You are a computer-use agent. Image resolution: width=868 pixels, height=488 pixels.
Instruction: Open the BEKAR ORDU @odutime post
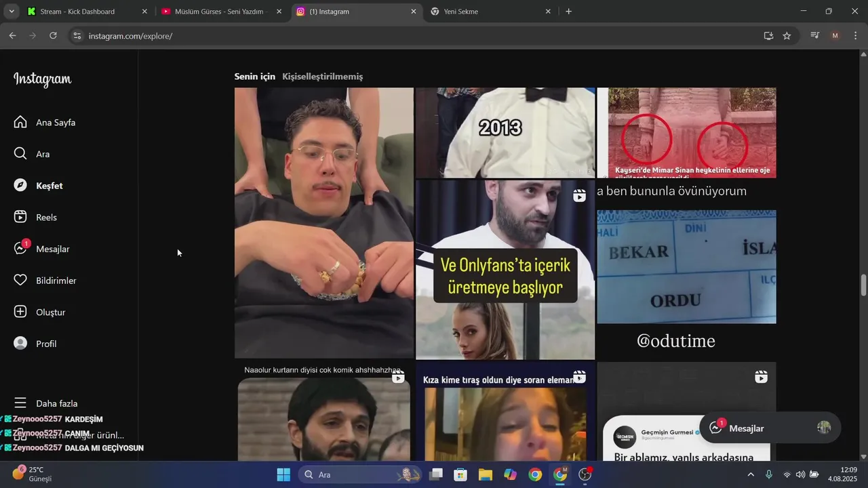686,270
